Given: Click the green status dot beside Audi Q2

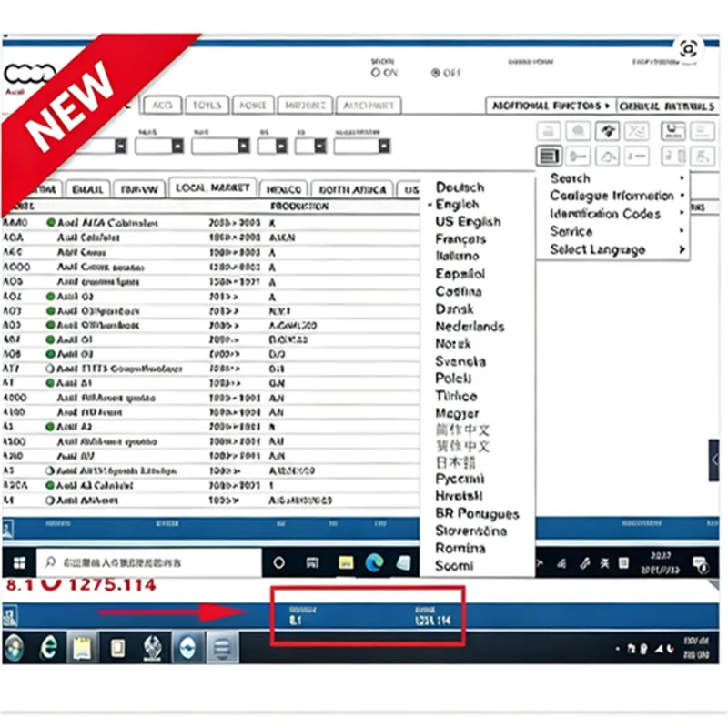Looking at the screenshot, I should (x=51, y=297).
